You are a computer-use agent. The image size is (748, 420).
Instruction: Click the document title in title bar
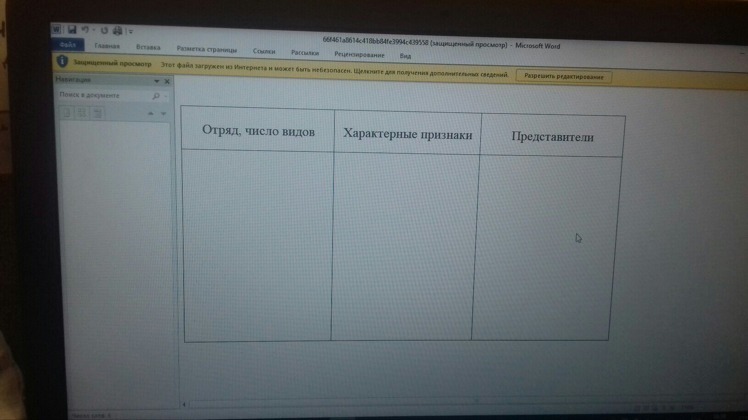pyautogui.click(x=441, y=44)
